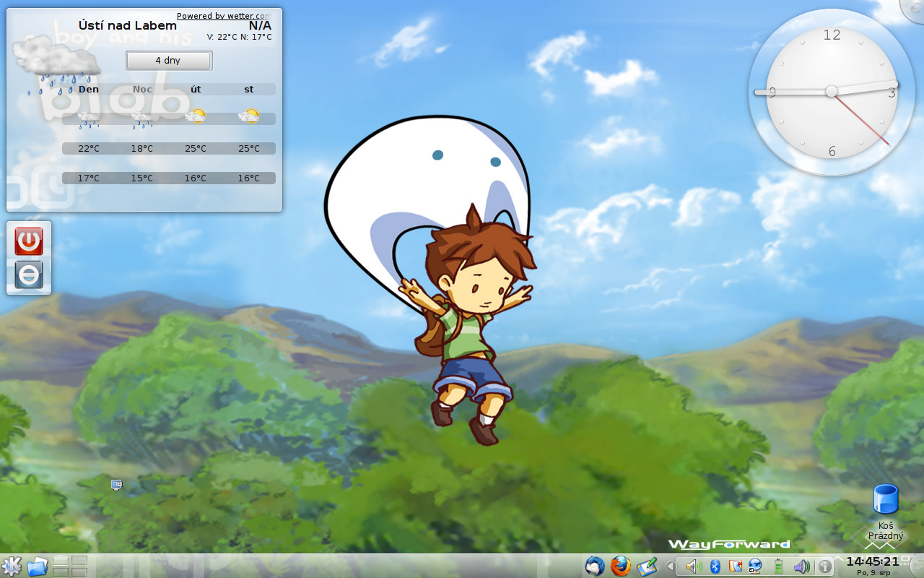924x578 pixels.
Task: Click the 22°C high under Den
Action: [x=89, y=149]
